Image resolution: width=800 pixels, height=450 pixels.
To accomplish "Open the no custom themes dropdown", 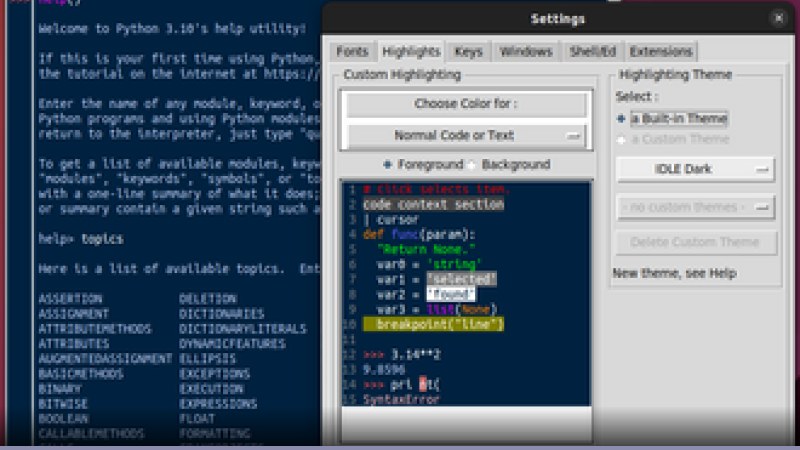I will 695,207.
